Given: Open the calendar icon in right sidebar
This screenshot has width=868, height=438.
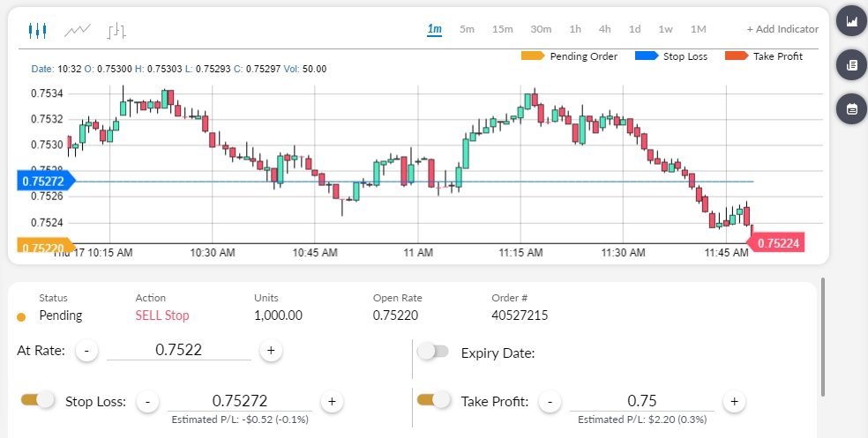Looking at the screenshot, I should tap(851, 108).
